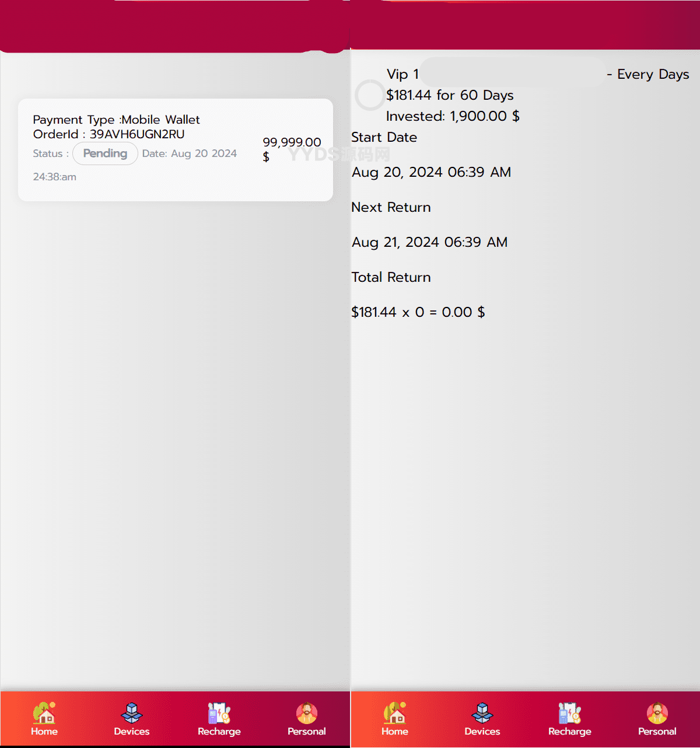Tap the Home icon in the right screen

tap(395, 718)
